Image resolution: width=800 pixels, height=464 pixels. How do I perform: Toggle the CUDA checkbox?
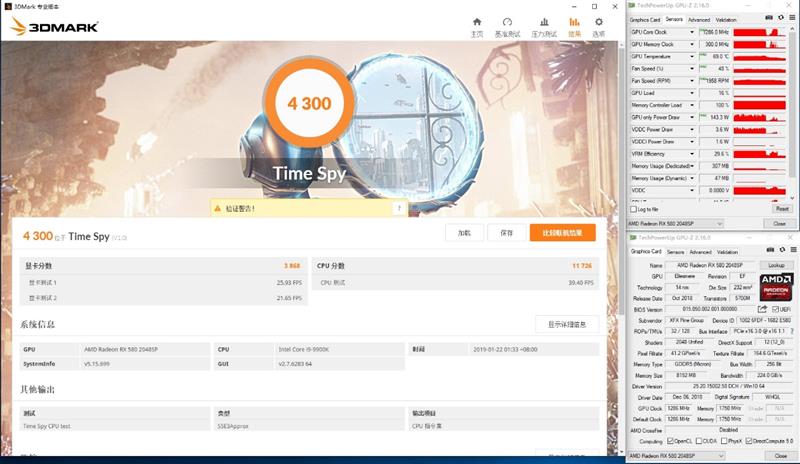click(x=698, y=441)
